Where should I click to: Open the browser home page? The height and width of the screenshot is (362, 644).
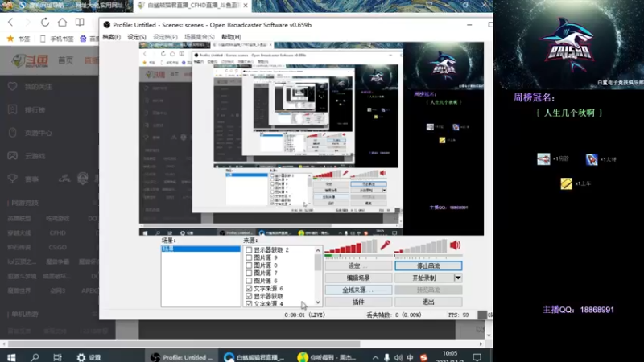62,23
